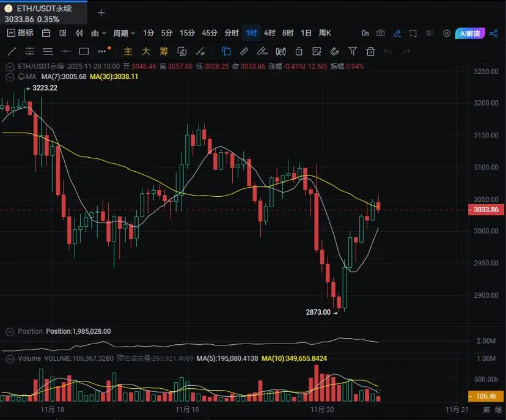
Task: Click the 0s countdown label
Action: pyautogui.click(x=365, y=33)
